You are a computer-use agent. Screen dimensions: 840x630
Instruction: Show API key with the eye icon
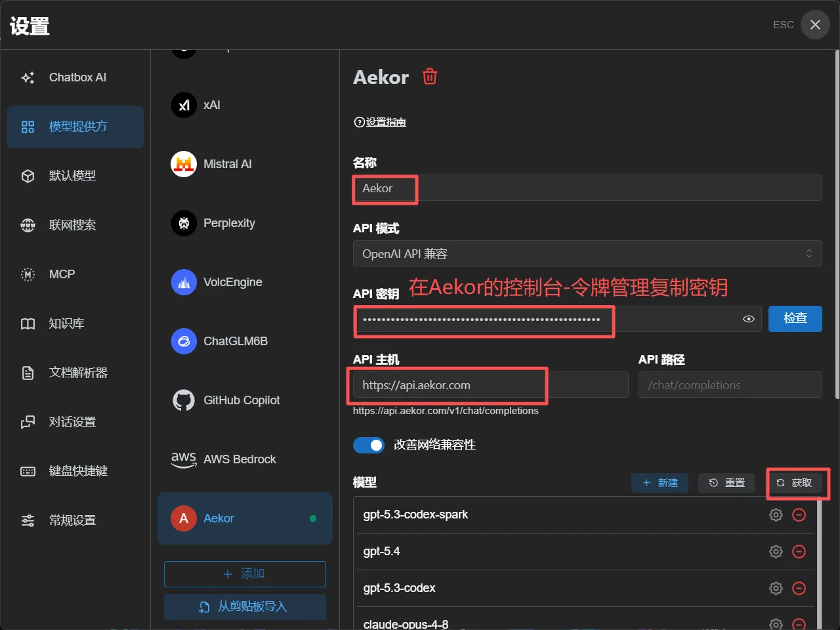(x=748, y=319)
